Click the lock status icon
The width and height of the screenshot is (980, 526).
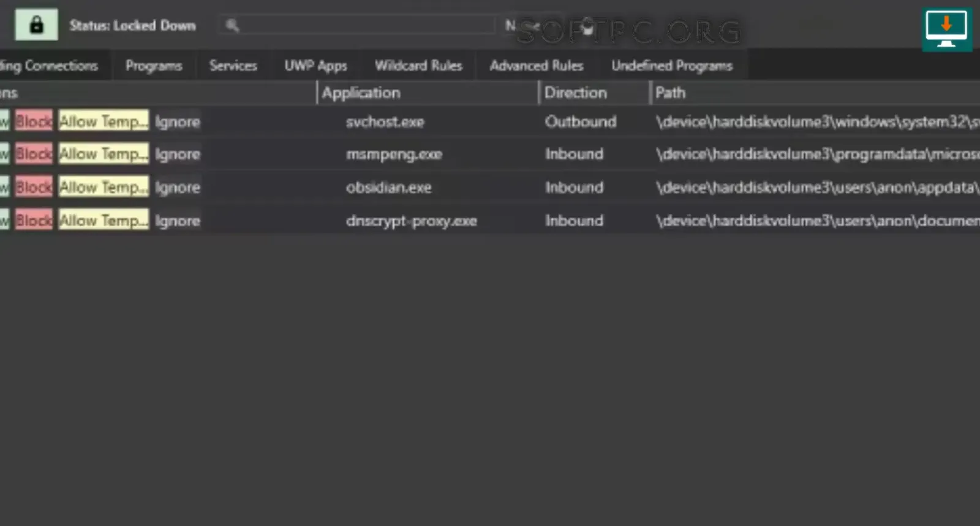(37, 25)
